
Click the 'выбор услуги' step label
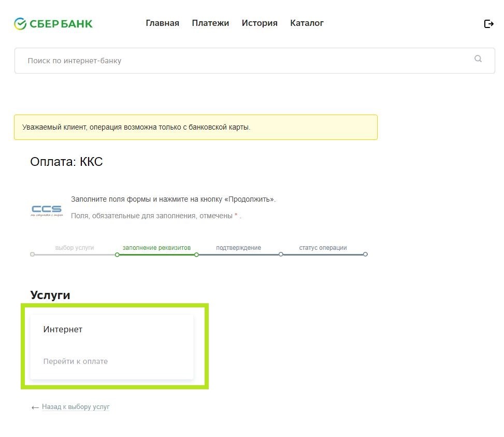[x=75, y=248]
